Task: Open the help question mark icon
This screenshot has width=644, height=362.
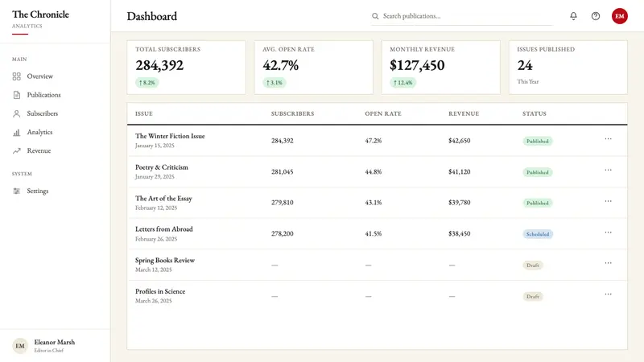Action: click(596, 16)
